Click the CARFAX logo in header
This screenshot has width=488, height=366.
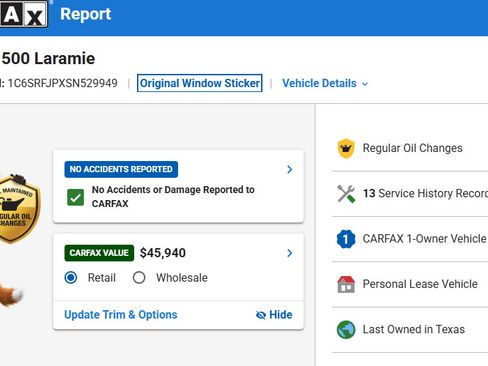(23, 14)
